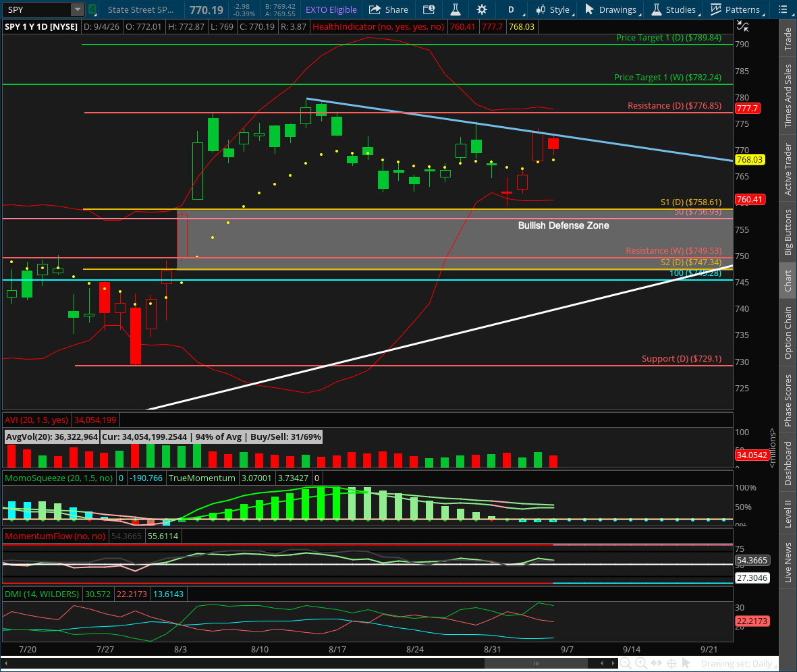The width and height of the screenshot is (797, 672).
Task: Toggle the crosshair pan tool icon
Action: (671, 663)
